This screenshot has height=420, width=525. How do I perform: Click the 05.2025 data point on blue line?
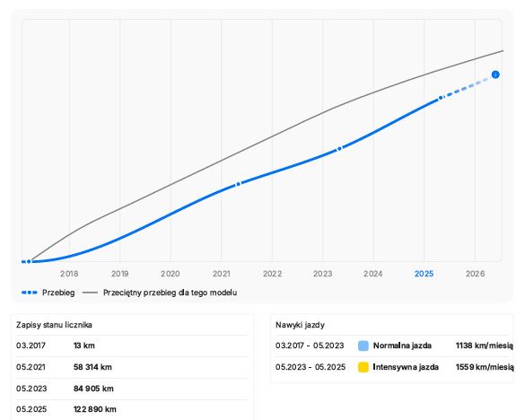(441, 98)
